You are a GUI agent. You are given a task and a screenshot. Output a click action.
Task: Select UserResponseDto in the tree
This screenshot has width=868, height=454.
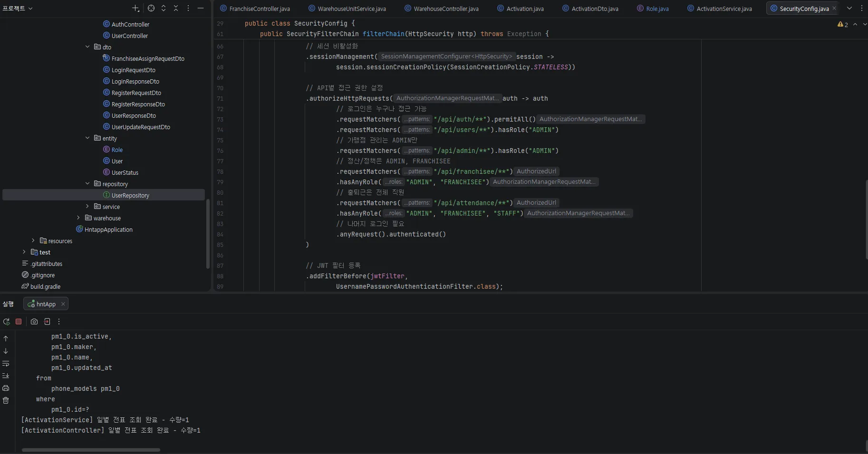tap(129, 115)
